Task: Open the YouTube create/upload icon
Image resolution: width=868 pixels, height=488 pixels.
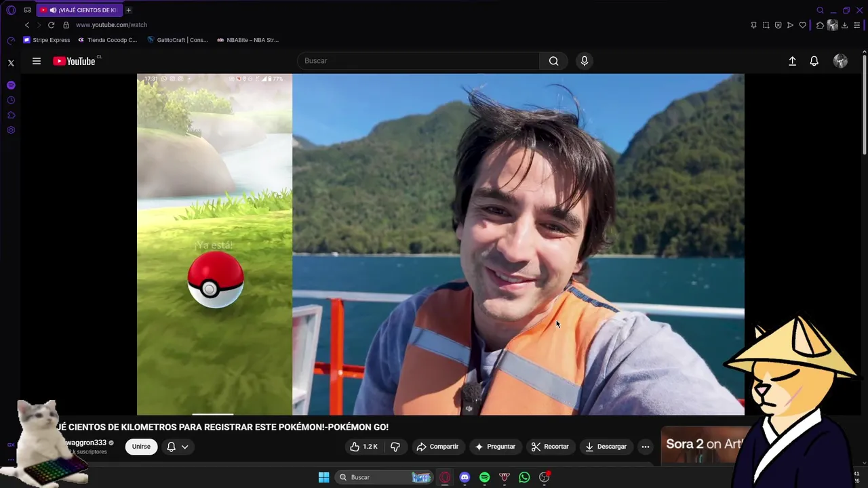Action: [x=792, y=61]
